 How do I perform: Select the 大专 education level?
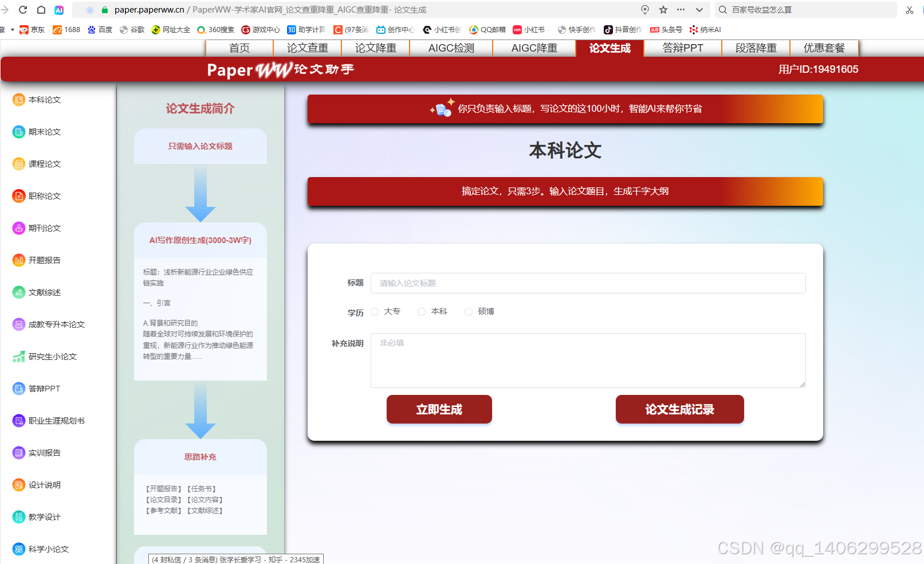375,311
